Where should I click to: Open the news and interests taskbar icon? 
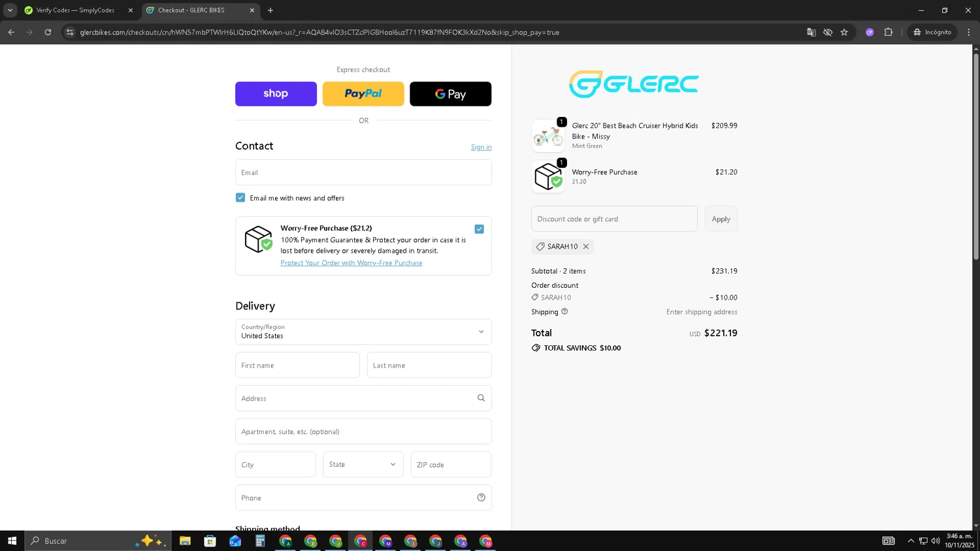(x=889, y=541)
